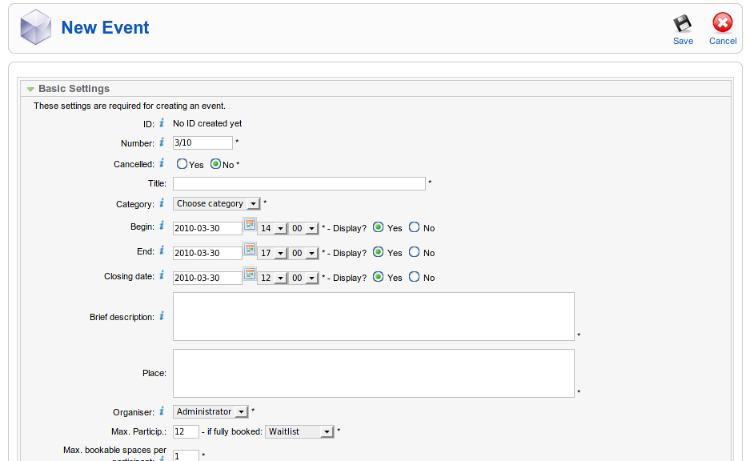Click the info icon next to ID
Viewport: 750px width, 461px height.
point(162,123)
